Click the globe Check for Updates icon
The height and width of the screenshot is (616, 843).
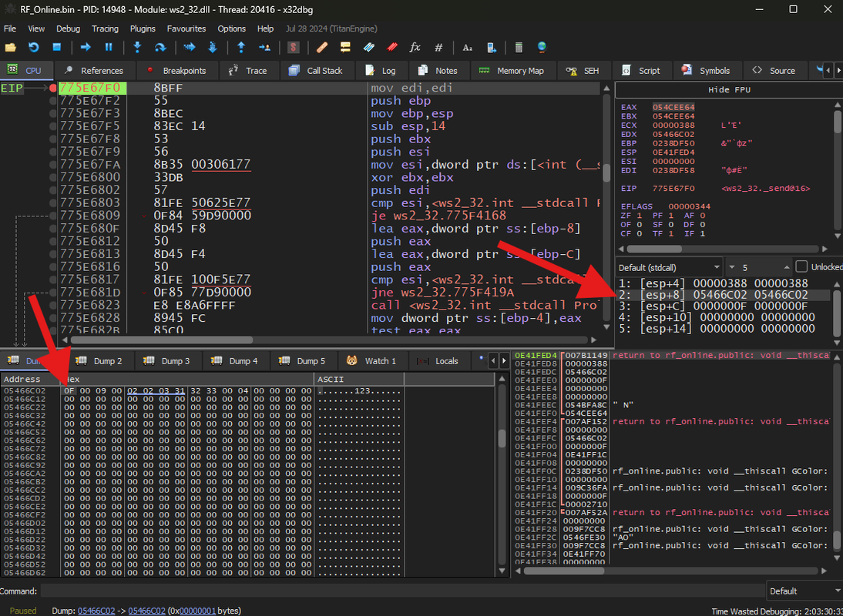(542, 47)
